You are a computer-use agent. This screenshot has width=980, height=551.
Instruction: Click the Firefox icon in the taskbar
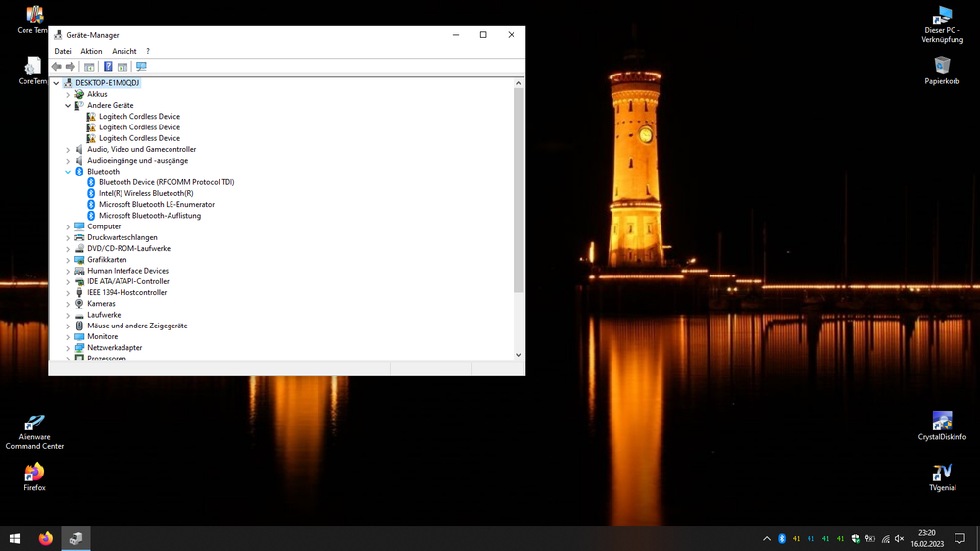[x=45, y=538]
